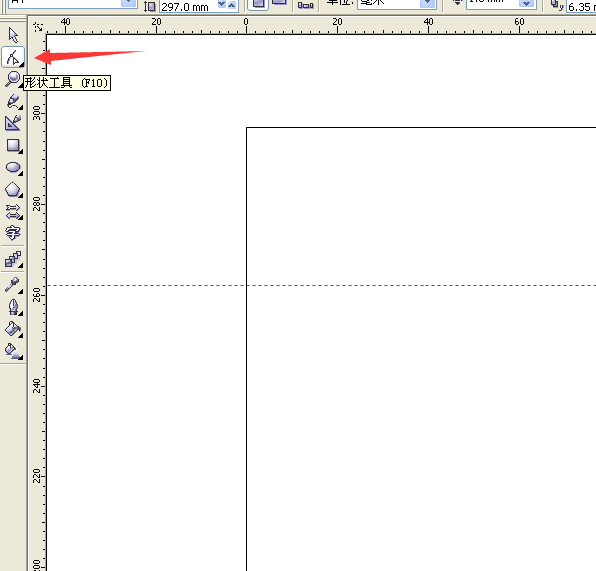Open the nudge offset dropdown

[526, 3]
